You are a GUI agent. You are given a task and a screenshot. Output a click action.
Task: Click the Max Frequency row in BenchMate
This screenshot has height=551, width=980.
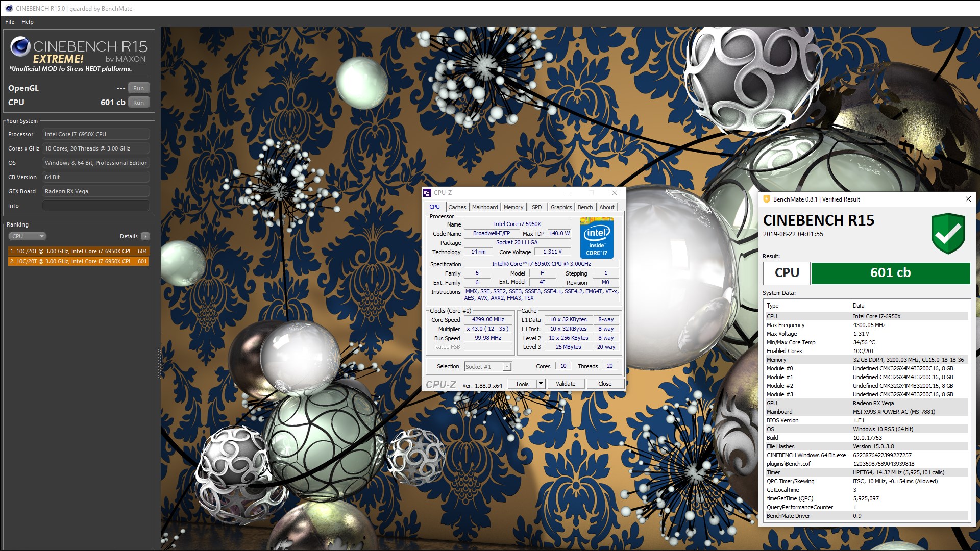[x=866, y=325]
